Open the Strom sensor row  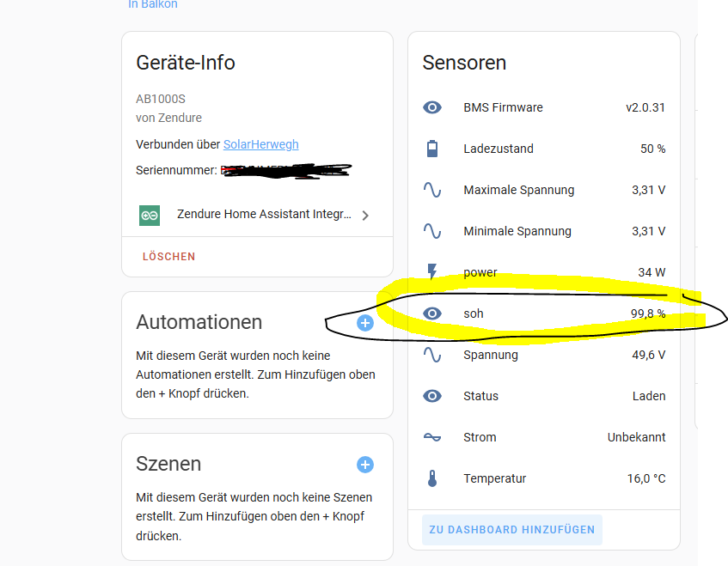(x=544, y=437)
